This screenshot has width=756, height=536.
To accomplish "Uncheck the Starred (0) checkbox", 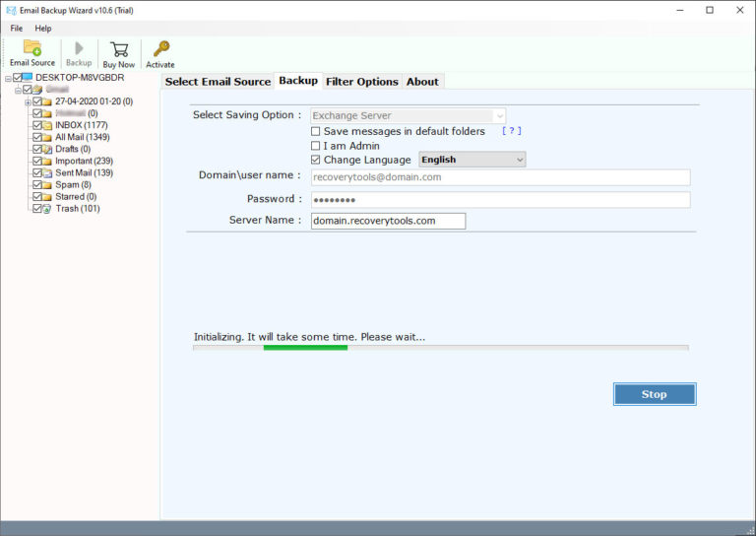I will coord(37,197).
